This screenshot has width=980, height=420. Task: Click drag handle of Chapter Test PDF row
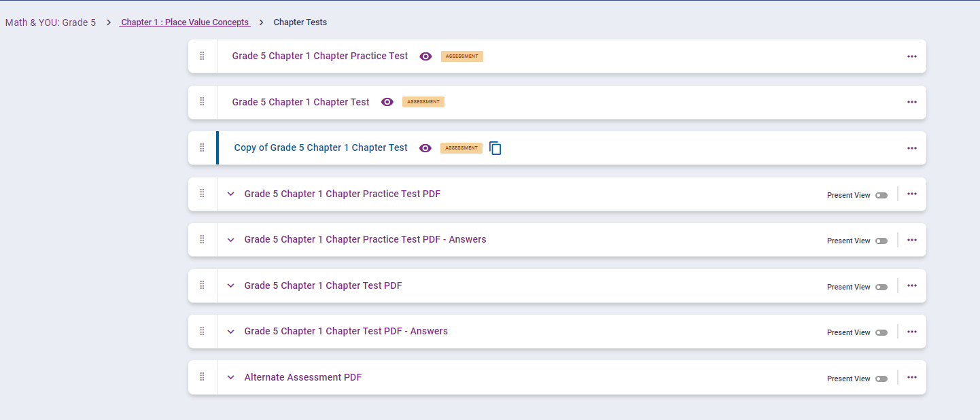point(202,285)
